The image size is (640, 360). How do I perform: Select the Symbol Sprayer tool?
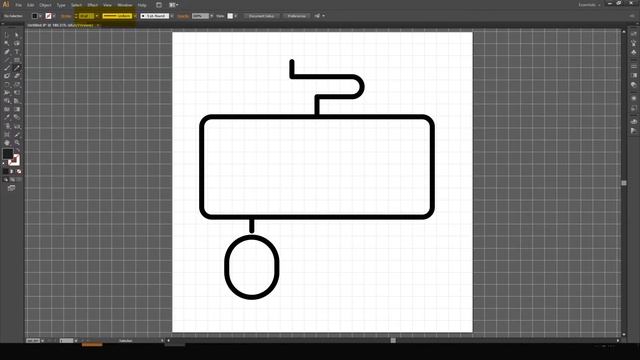click(x=7, y=126)
